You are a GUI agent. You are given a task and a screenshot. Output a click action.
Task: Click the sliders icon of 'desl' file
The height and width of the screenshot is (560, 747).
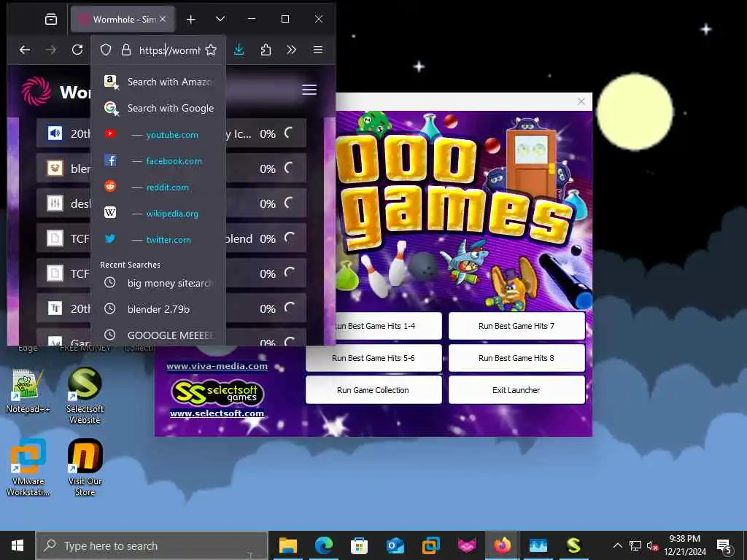click(x=55, y=203)
